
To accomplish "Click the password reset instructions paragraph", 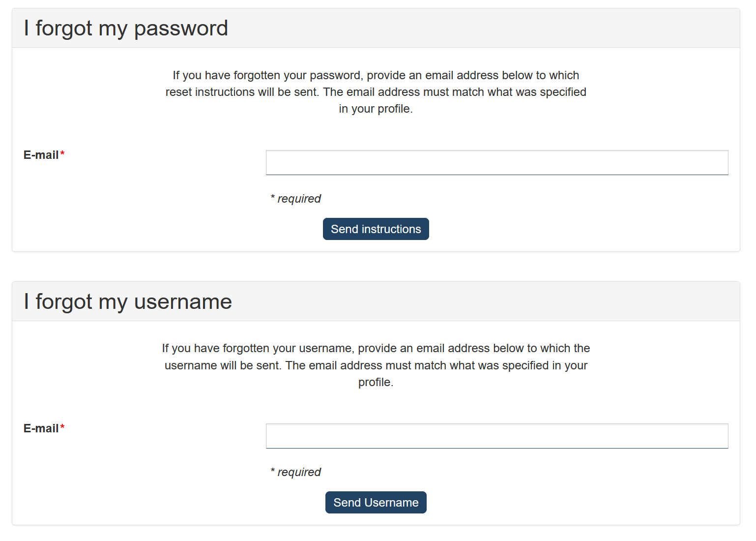I will 376,92.
